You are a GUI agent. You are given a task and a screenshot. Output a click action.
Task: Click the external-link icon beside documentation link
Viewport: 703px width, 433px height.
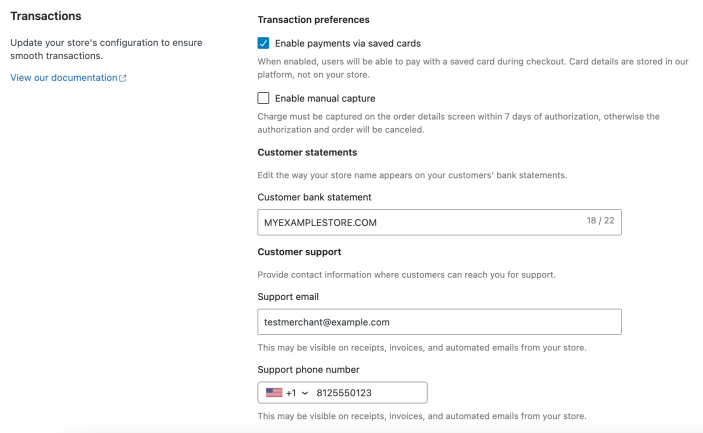click(x=123, y=78)
